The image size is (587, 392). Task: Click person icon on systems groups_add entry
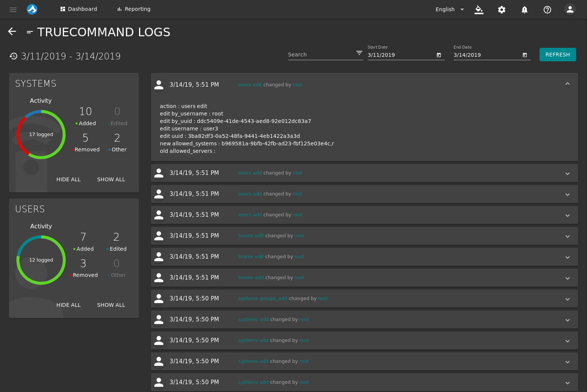tap(159, 299)
